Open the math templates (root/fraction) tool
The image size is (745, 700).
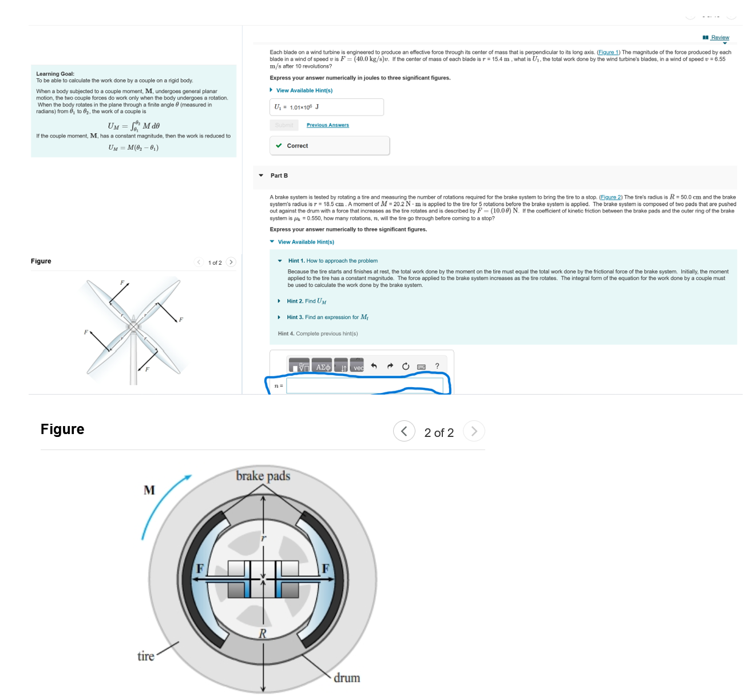(x=299, y=365)
